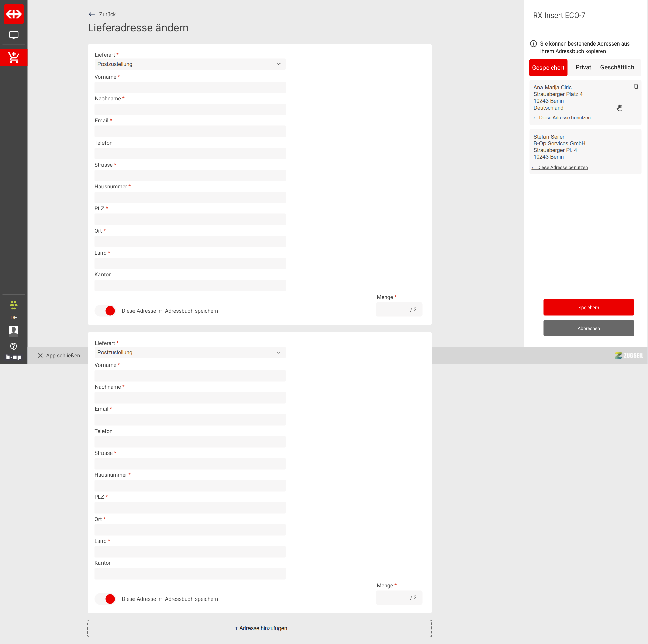Click the info icon beside address book hint
The height and width of the screenshot is (644, 648).
point(533,43)
